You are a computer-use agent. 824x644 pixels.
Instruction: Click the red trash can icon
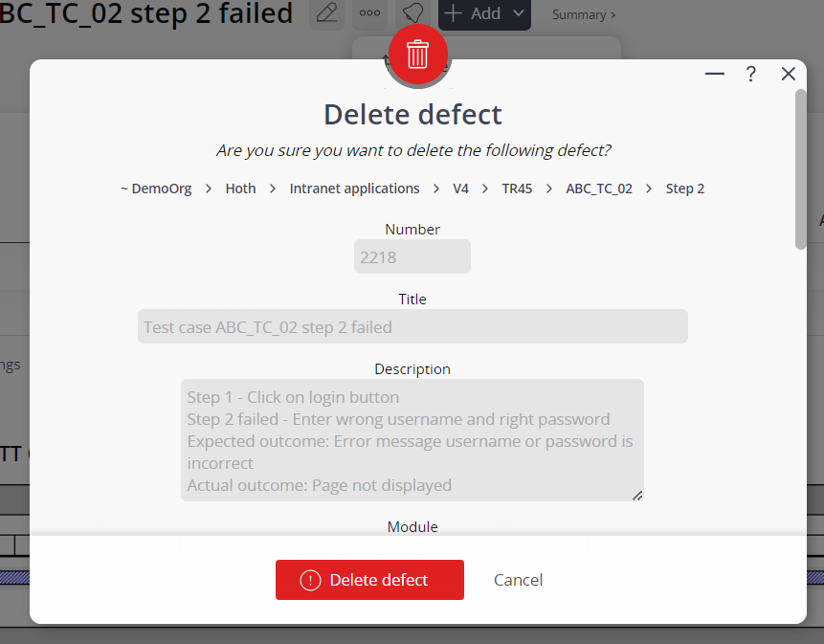418,54
